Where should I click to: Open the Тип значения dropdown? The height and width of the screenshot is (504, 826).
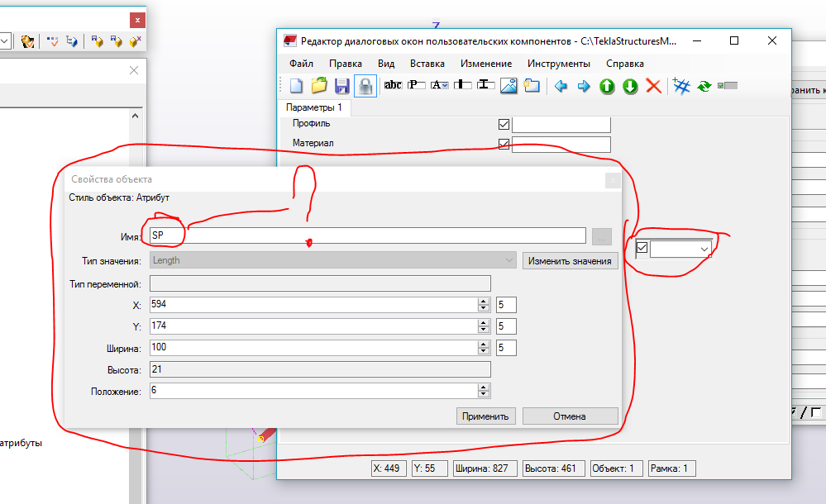509,260
